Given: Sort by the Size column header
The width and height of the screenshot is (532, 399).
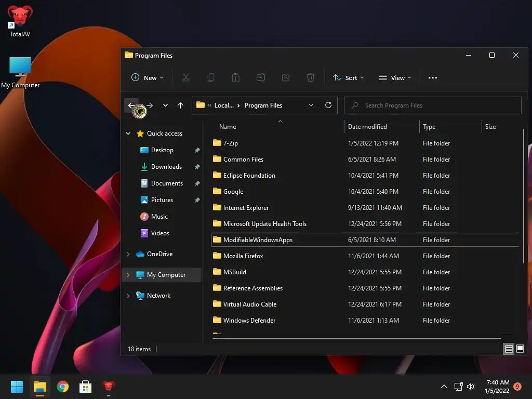Looking at the screenshot, I should 490,127.
